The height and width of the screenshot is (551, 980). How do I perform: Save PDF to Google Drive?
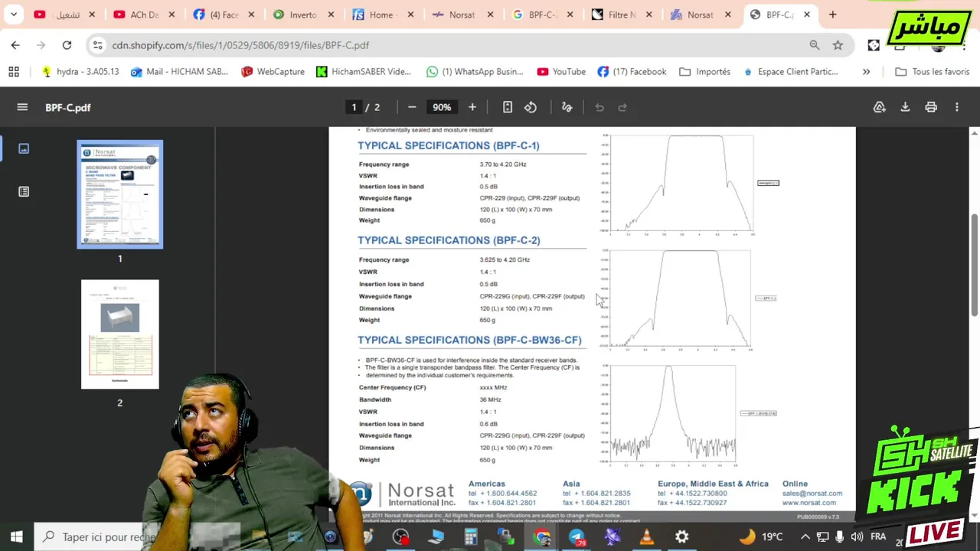pos(880,107)
